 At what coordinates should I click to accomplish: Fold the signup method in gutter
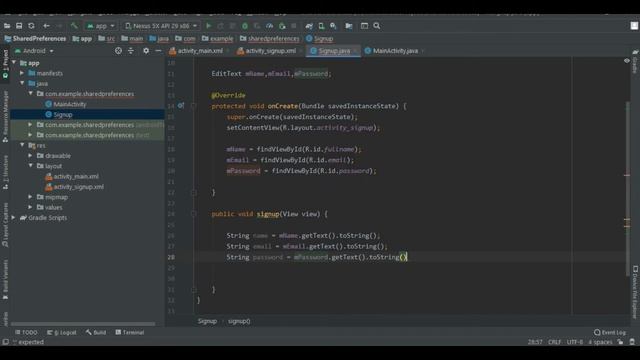pos(194,214)
